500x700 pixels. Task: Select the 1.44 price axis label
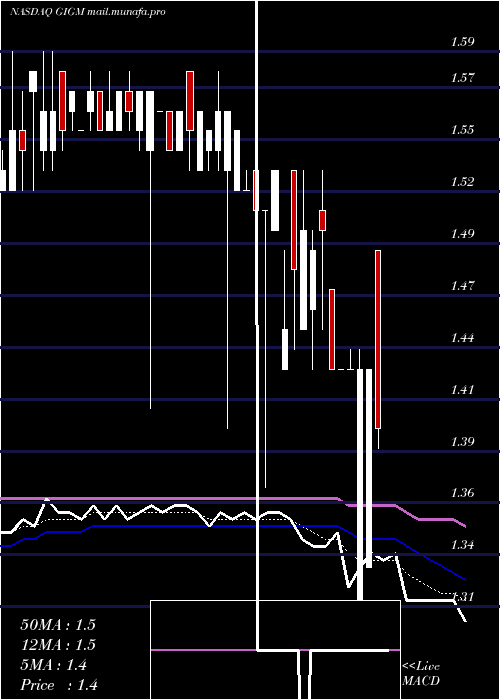462,338
